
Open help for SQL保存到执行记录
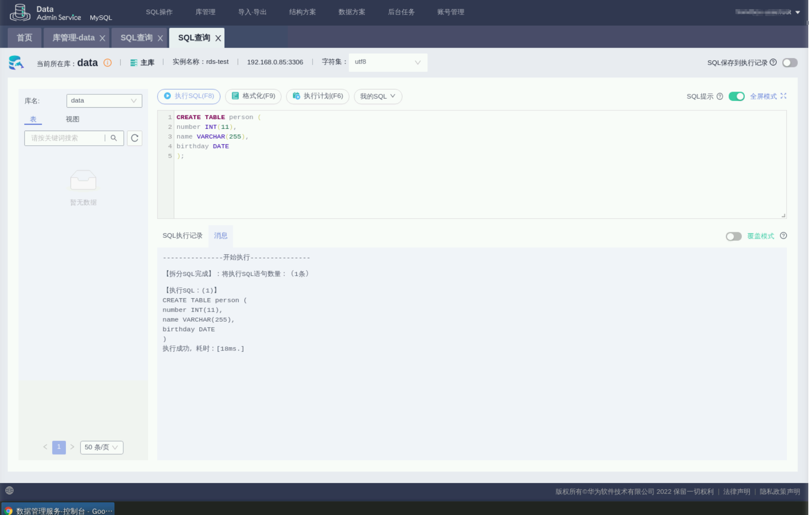773,62
